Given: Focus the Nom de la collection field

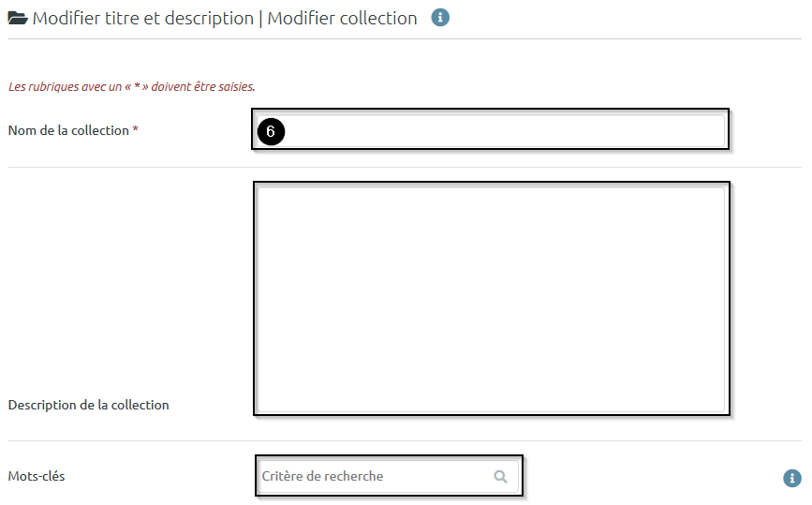Looking at the screenshot, I should click(x=506, y=130).
